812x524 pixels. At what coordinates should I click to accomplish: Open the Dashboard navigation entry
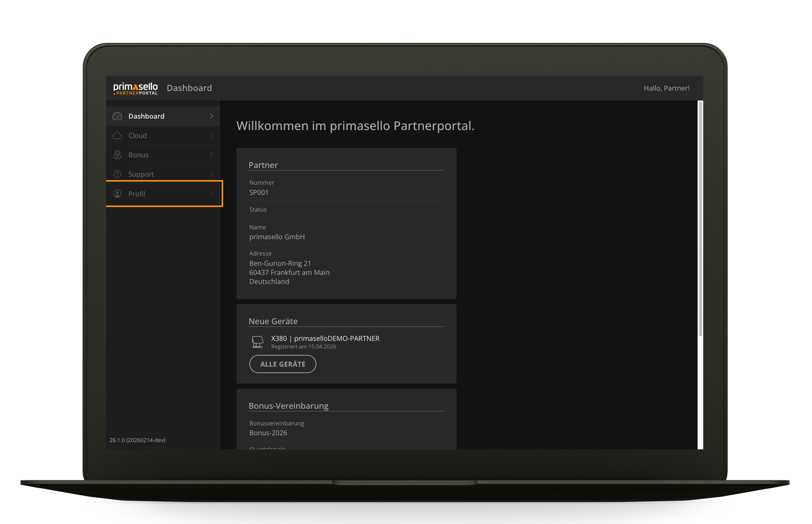coord(147,116)
